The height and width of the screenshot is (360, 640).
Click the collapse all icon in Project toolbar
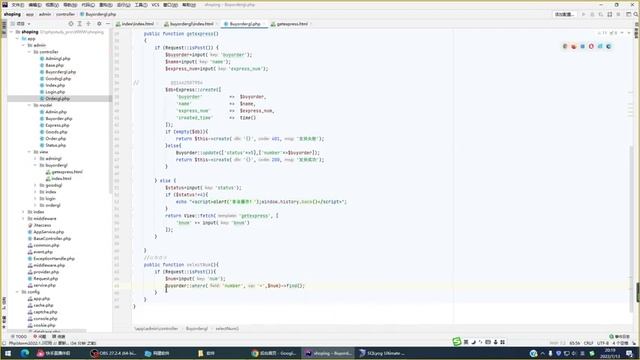(89, 24)
